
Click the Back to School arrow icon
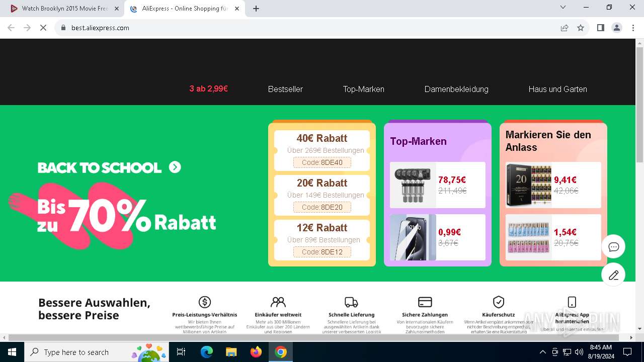click(x=175, y=167)
